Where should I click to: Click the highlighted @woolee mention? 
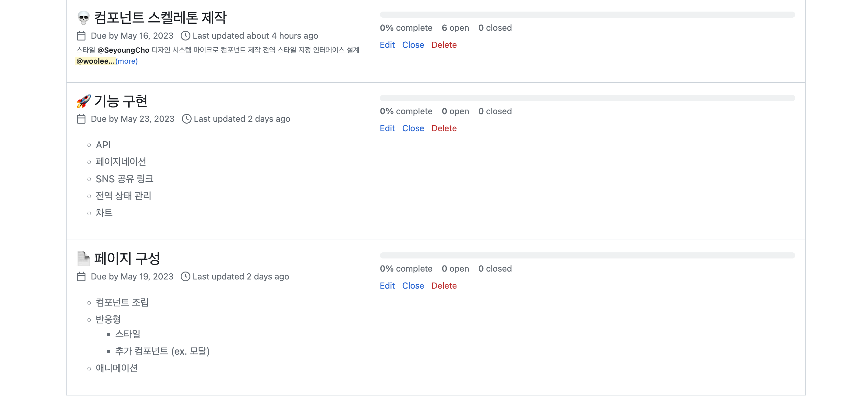(95, 61)
